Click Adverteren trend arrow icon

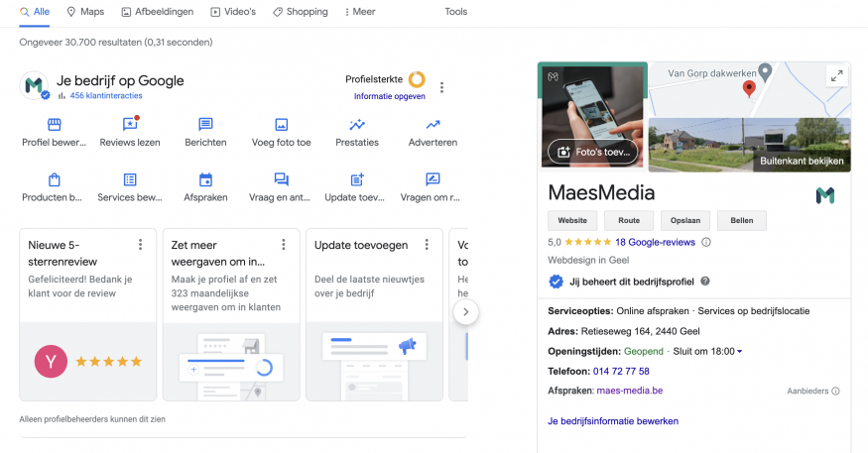pos(433,124)
